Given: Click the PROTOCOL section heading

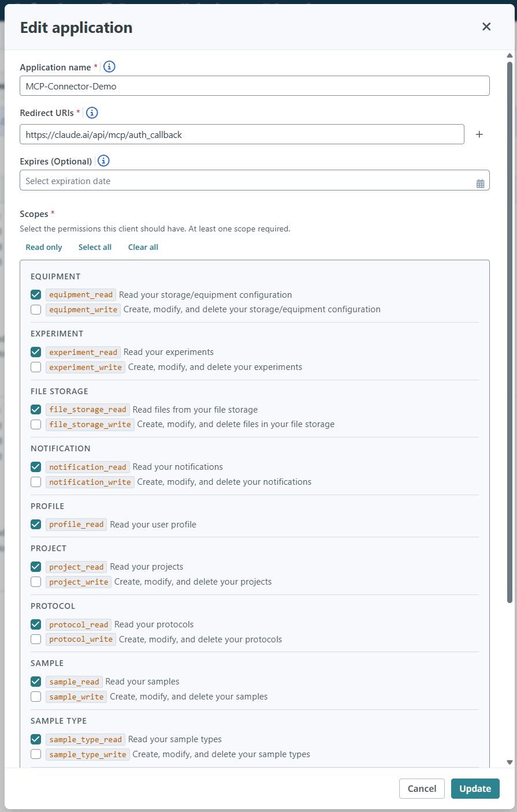Looking at the screenshot, I should tap(53, 606).
